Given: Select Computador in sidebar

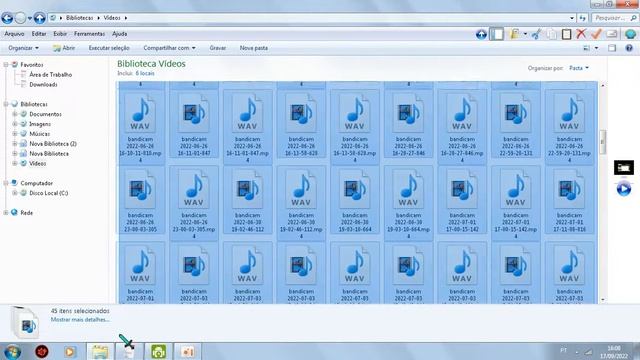Looking at the screenshot, I should 37,183.
